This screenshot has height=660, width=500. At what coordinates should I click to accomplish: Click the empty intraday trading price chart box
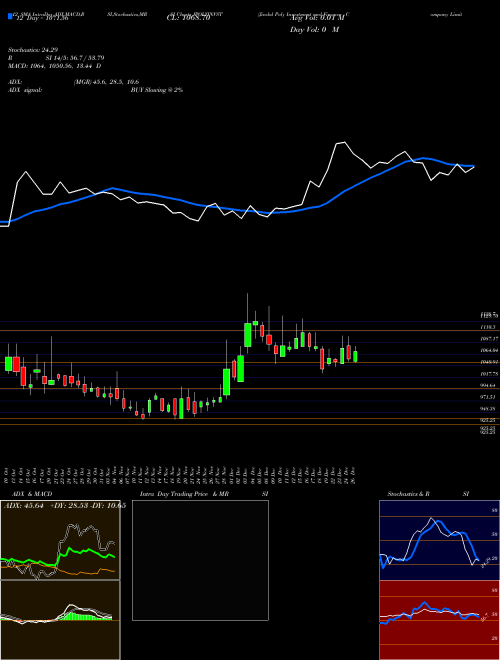click(x=200, y=560)
